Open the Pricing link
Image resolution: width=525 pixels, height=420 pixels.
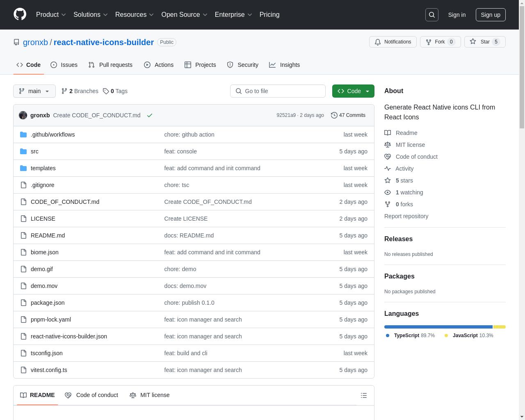pyautogui.click(x=269, y=14)
